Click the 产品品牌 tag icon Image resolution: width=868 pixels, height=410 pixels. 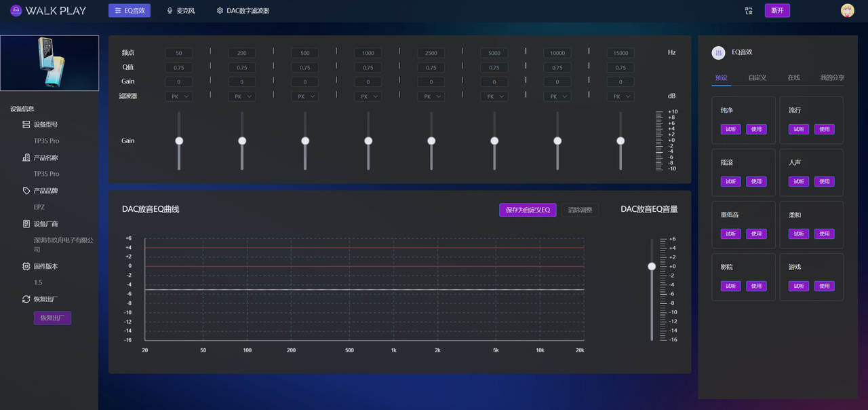tap(26, 191)
